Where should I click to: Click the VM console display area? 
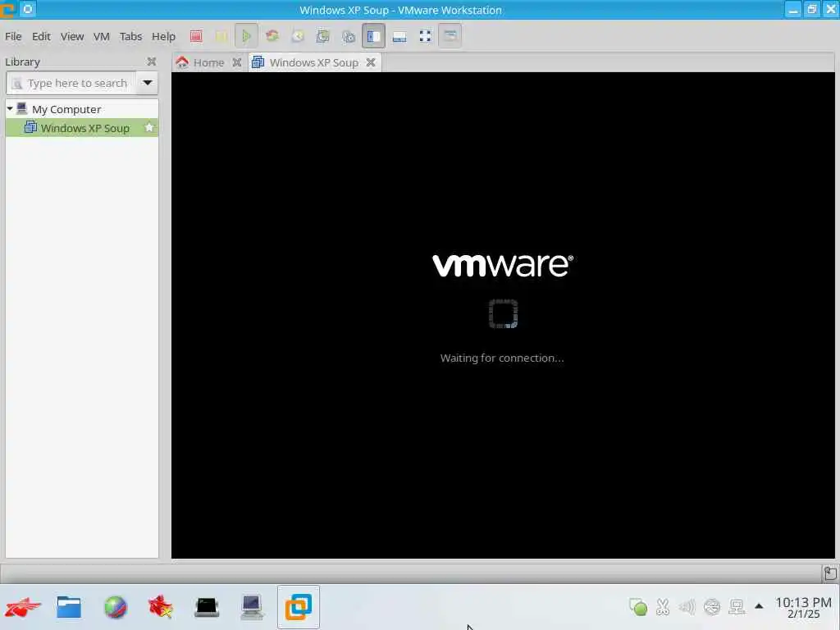[x=503, y=316]
